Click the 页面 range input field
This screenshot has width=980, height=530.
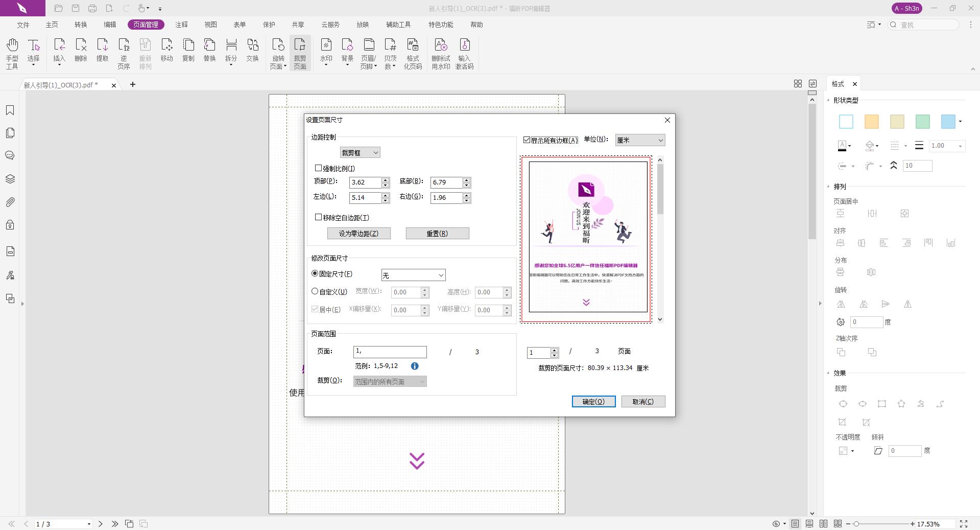(x=390, y=352)
